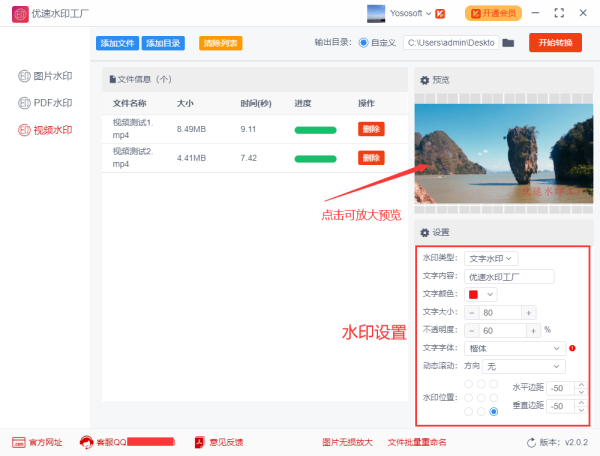
Task: Click the output directory path field
Action: [x=451, y=42]
